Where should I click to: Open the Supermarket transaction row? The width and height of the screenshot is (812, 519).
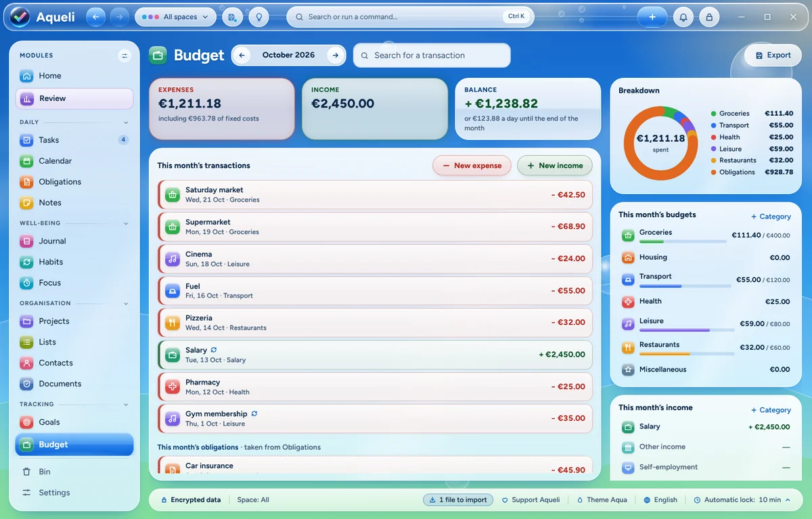[375, 227]
